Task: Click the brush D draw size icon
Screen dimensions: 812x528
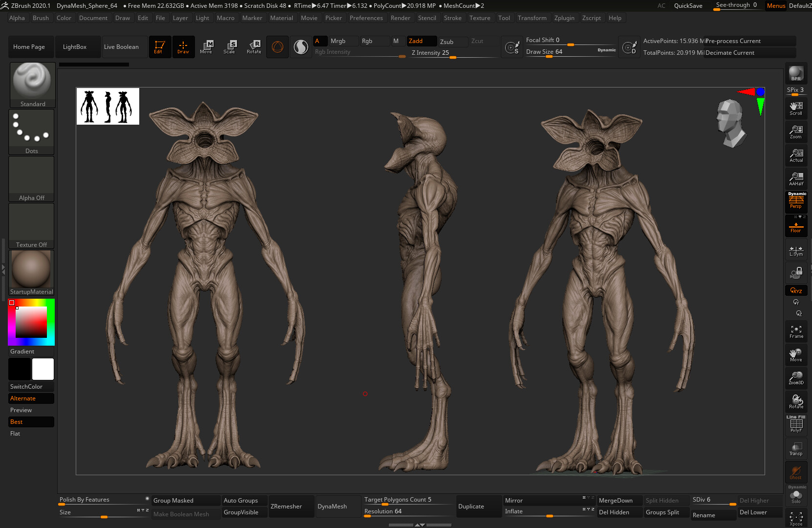Action: coord(629,47)
